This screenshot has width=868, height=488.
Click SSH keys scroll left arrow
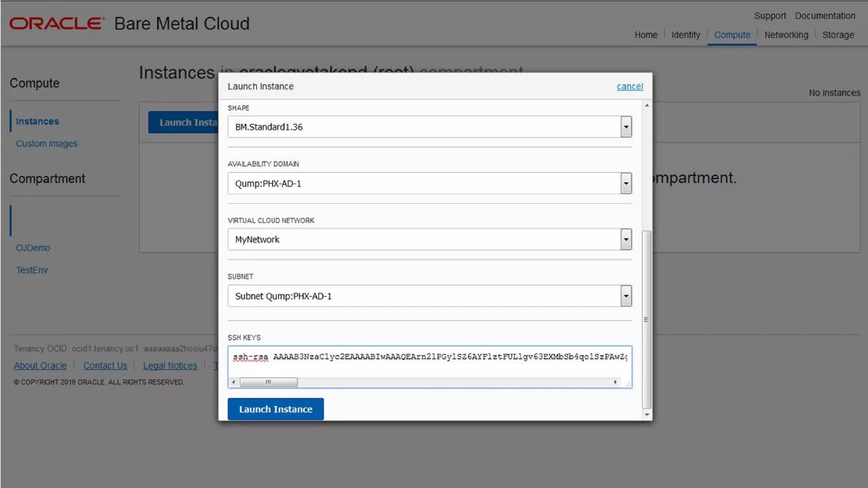click(234, 382)
